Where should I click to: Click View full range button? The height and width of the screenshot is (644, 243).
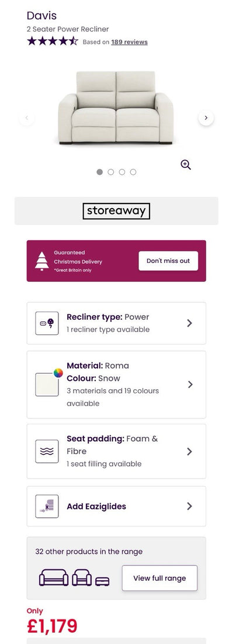pyautogui.click(x=159, y=578)
